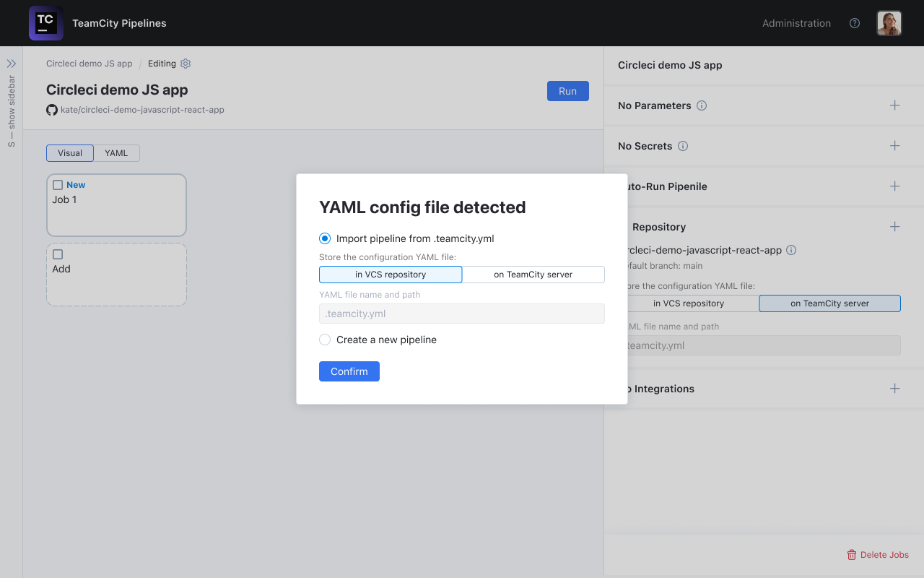Click the Editing breadcrumb text

click(x=162, y=64)
